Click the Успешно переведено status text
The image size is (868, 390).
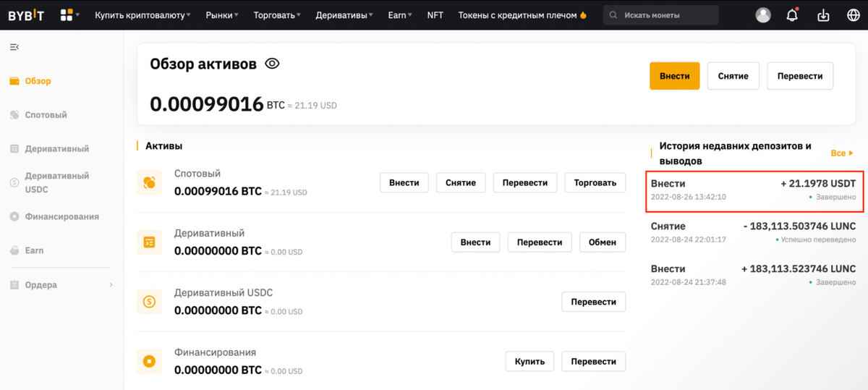(818, 239)
